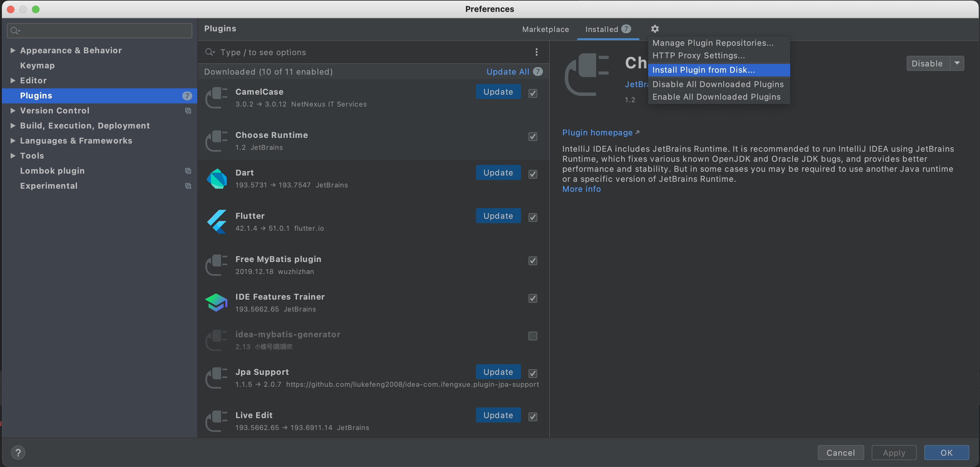Choose Disable All Downloaded Plugins
The width and height of the screenshot is (980, 467).
(719, 84)
